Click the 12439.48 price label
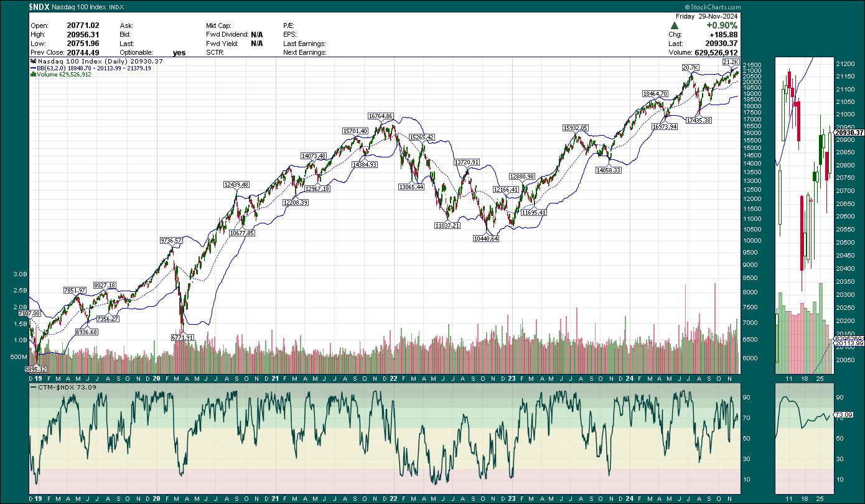This screenshot has height=504, width=865. (236, 184)
